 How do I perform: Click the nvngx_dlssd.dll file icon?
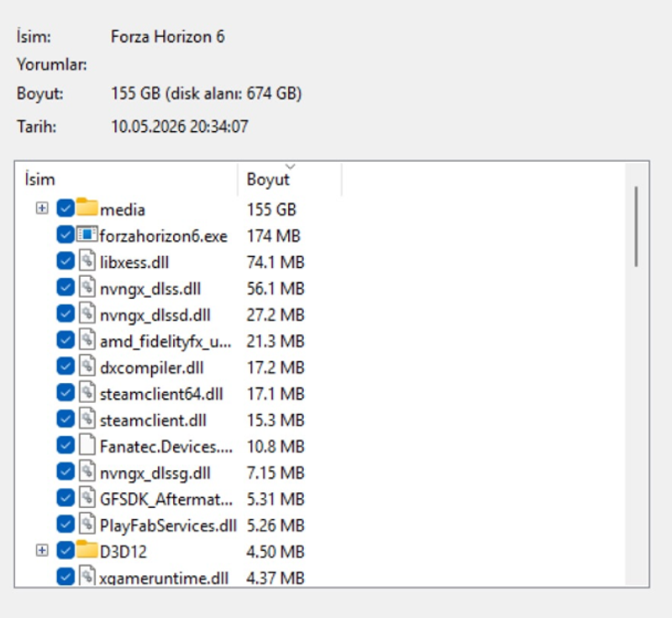click(x=87, y=313)
